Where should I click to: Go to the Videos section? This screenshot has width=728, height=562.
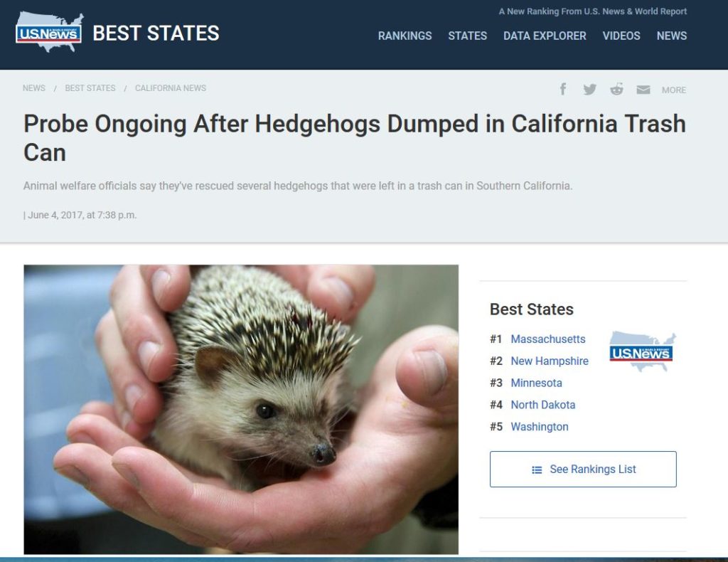tap(621, 36)
